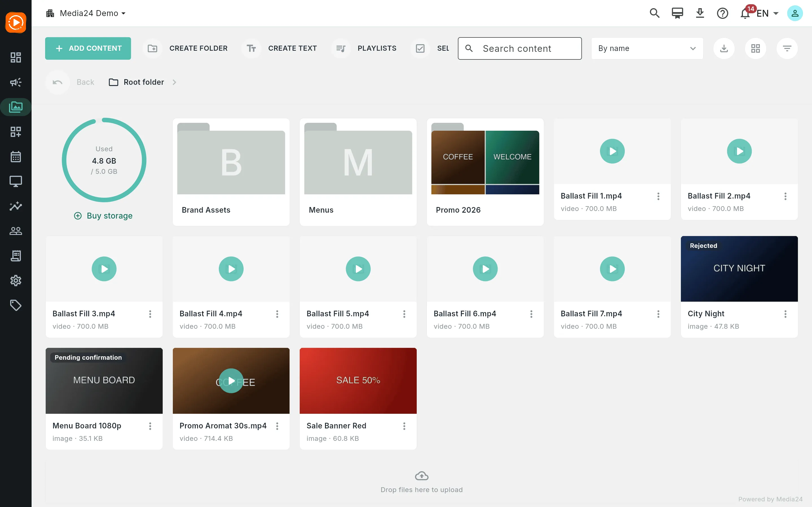Viewport: 812px width, 507px height.
Task: Click the Search content input field
Action: 520,48
